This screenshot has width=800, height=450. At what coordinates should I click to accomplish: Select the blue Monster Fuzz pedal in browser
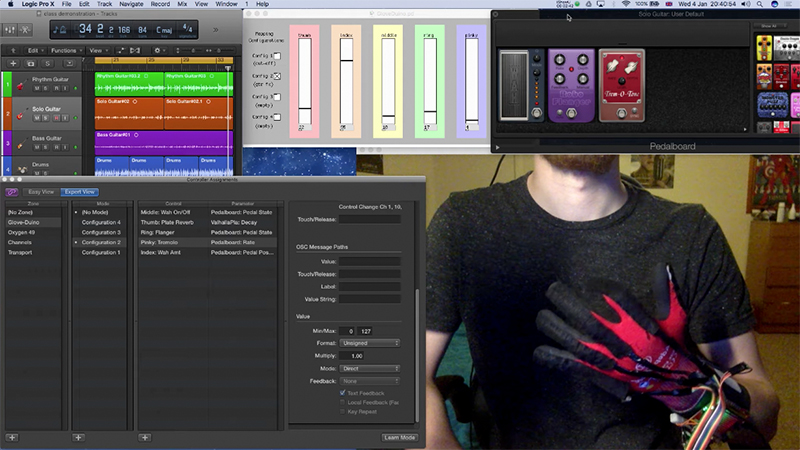(x=772, y=105)
